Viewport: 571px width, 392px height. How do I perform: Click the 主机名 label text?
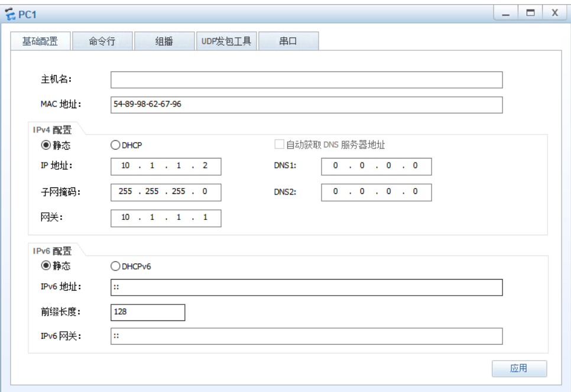pyautogui.click(x=56, y=79)
